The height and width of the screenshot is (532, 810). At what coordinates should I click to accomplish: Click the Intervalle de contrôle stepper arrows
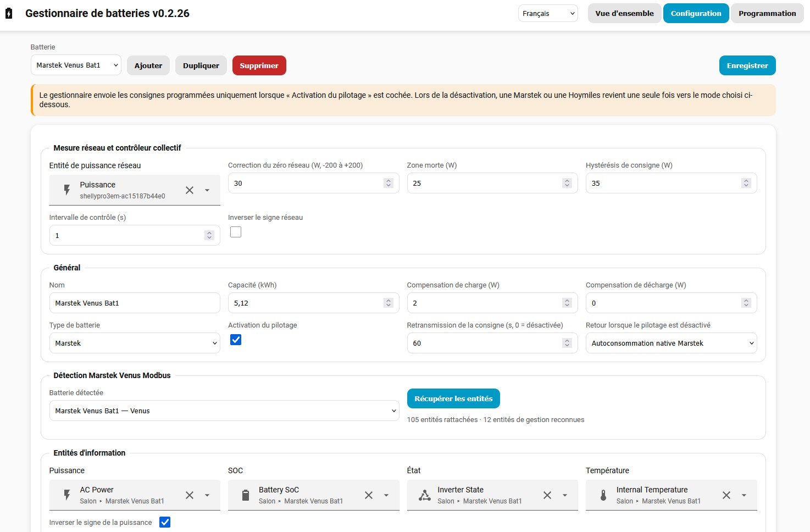click(209, 235)
